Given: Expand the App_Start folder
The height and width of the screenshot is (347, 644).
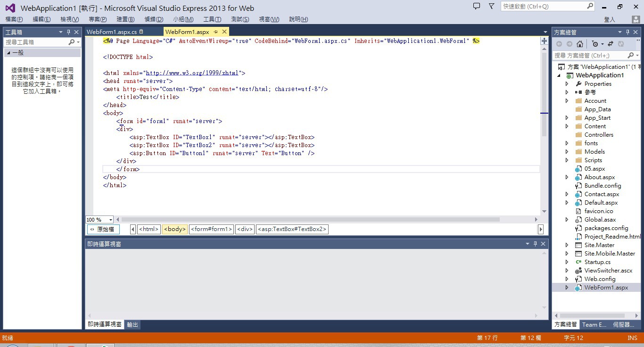Looking at the screenshot, I should (567, 118).
